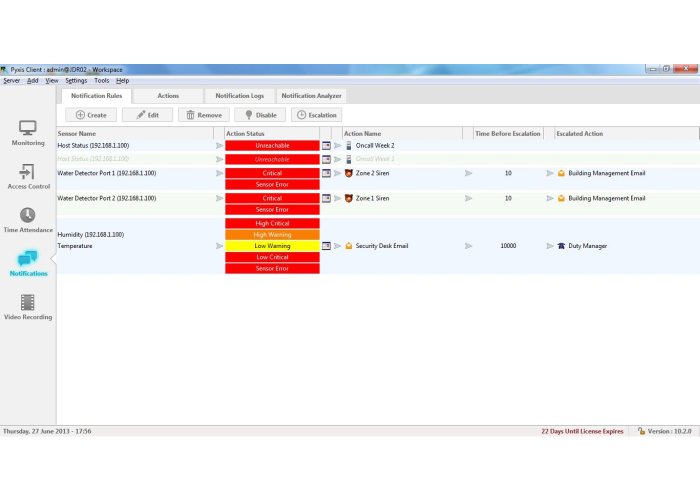
Task: Select the Temperature sensor entry
Action: click(x=75, y=246)
